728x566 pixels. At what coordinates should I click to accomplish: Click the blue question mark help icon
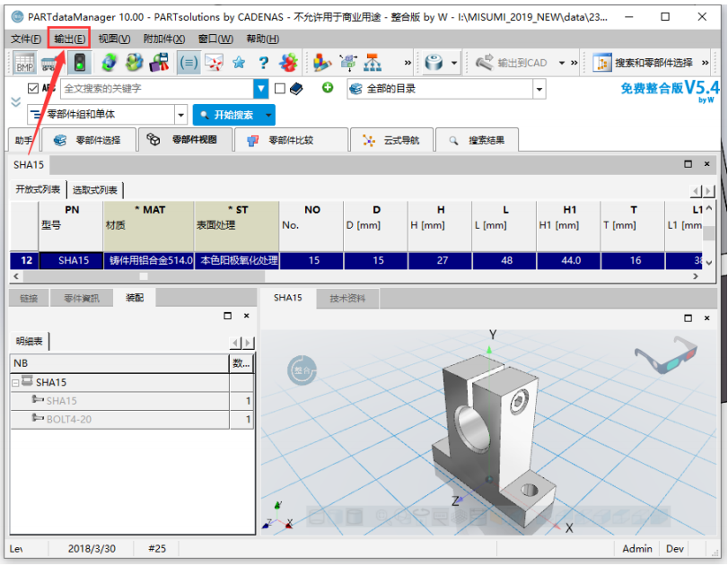click(263, 63)
